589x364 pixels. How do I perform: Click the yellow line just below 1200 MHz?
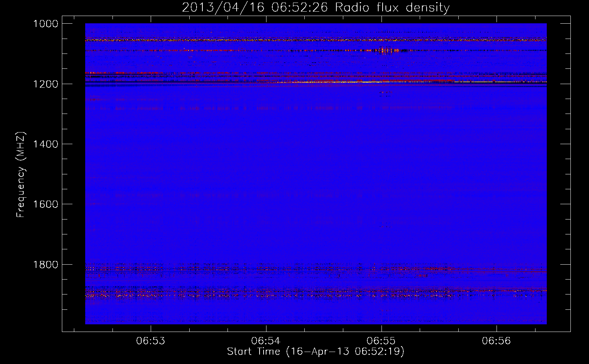tap(473, 82)
